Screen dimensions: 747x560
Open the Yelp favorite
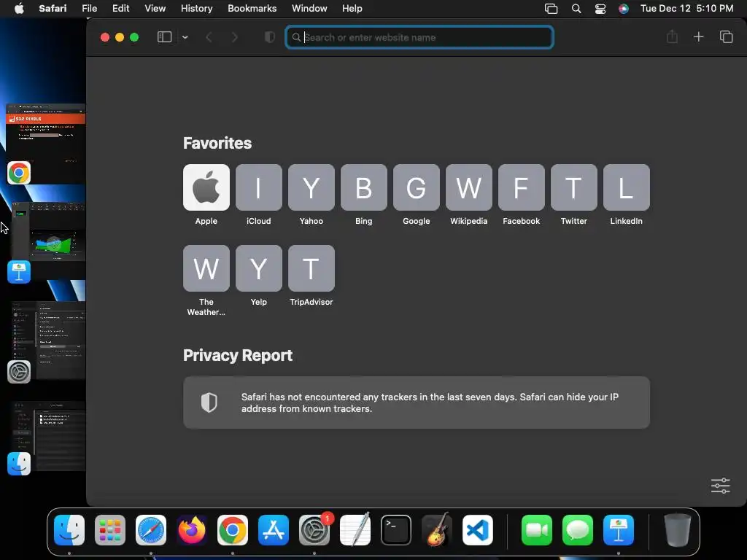[x=259, y=268]
